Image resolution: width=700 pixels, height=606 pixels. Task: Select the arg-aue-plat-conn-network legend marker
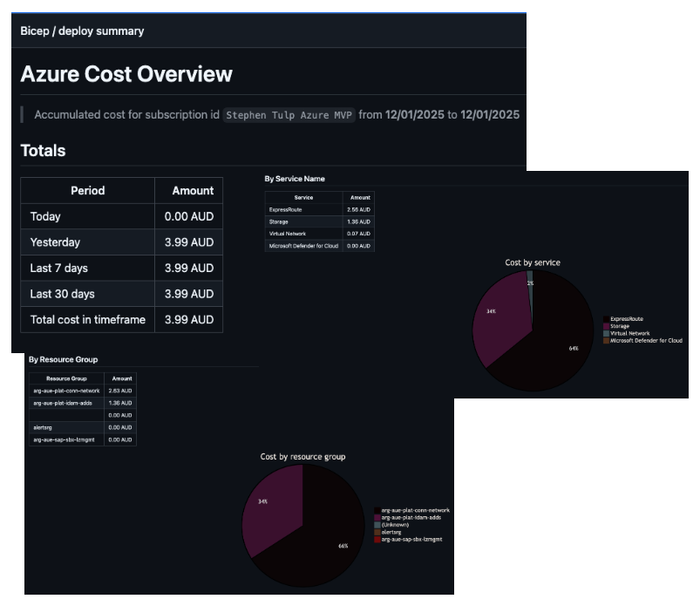(377, 510)
